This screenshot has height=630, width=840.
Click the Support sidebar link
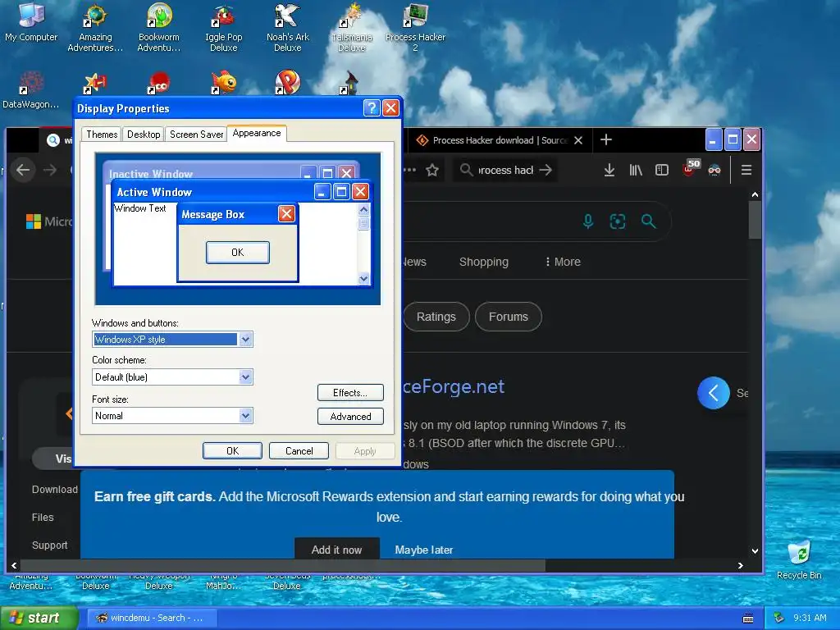tap(50, 546)
